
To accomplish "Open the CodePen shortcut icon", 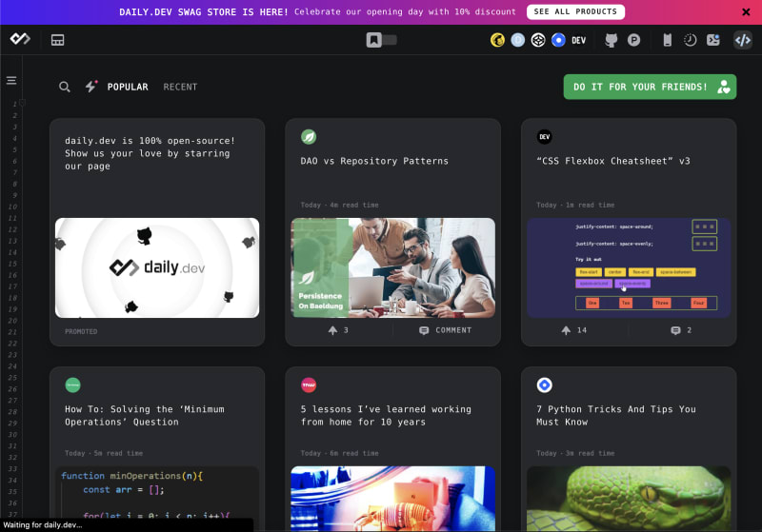I will coord(538,40).
